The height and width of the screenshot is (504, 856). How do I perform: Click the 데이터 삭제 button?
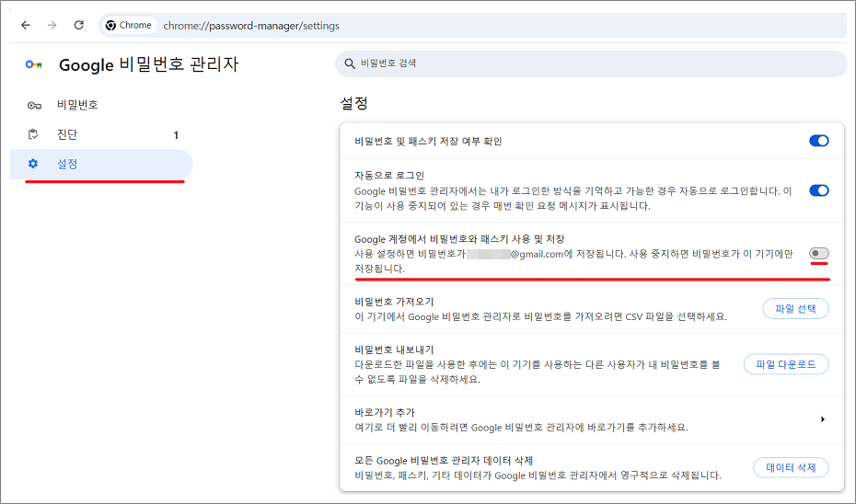click(791, 467)
